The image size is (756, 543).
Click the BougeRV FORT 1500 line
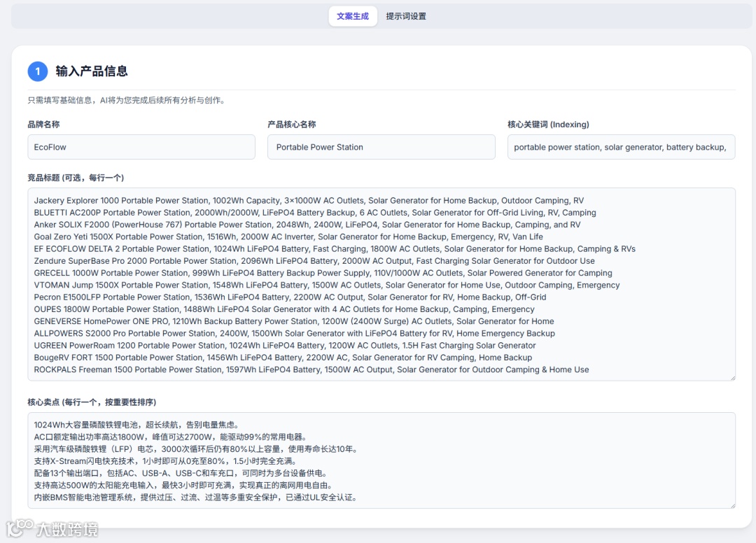283,357
